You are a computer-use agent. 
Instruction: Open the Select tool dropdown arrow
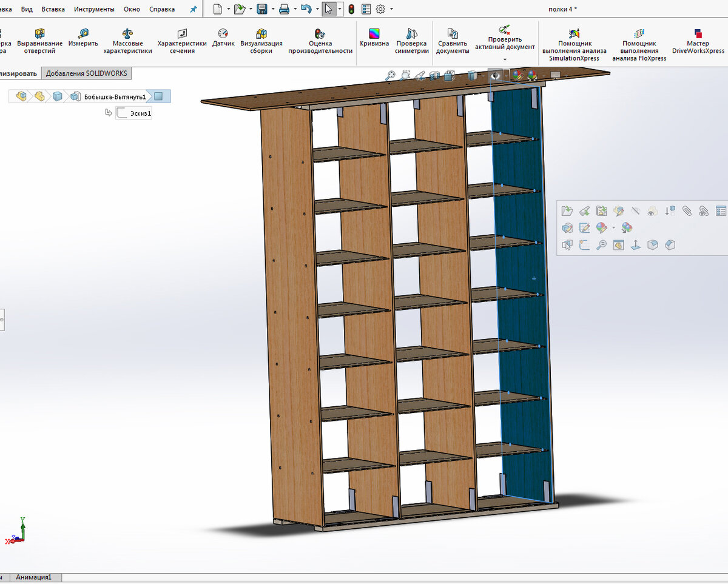pos(339,9)
